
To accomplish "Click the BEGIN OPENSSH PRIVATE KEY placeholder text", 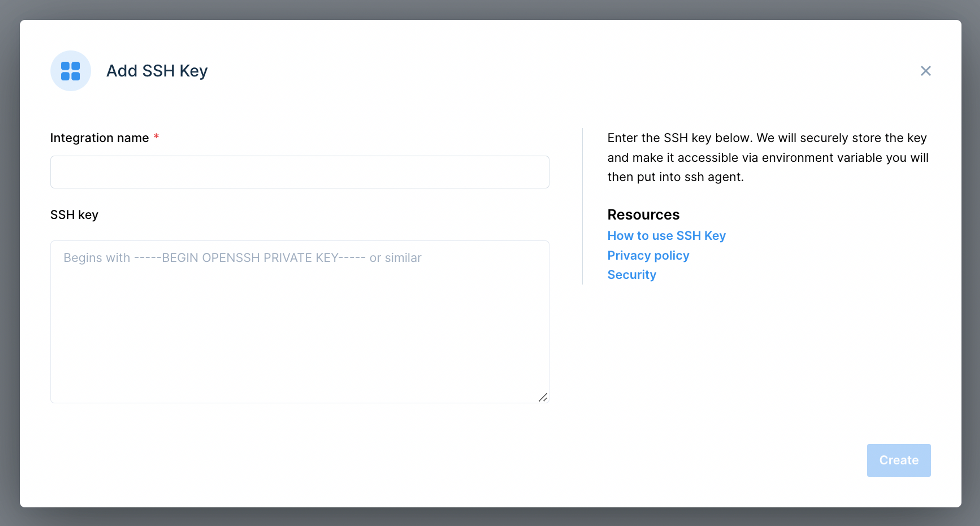I will 242,258.
